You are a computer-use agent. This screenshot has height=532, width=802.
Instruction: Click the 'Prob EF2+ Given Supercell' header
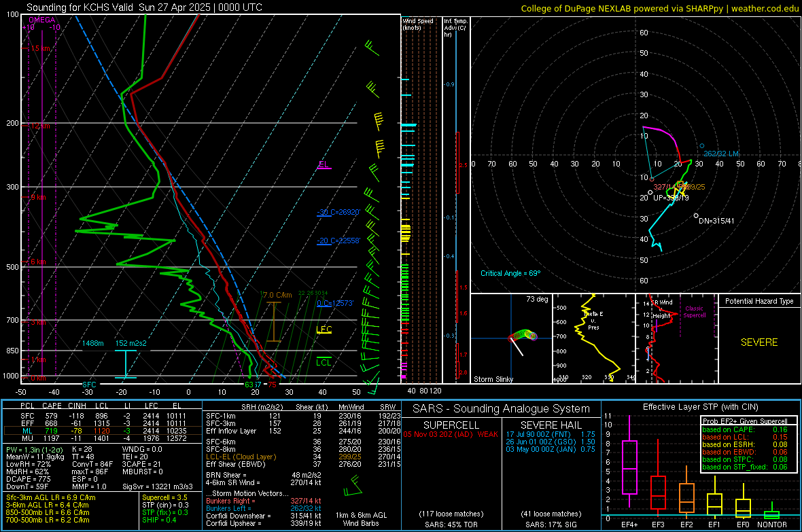point(745,421)
